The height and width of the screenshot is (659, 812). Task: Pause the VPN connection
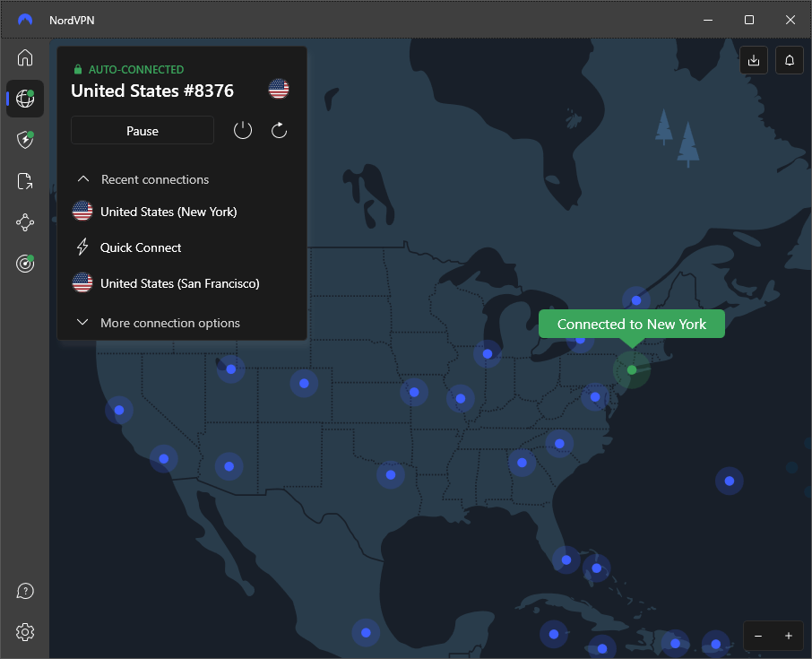pyautogui.click(x=143, y=131)
